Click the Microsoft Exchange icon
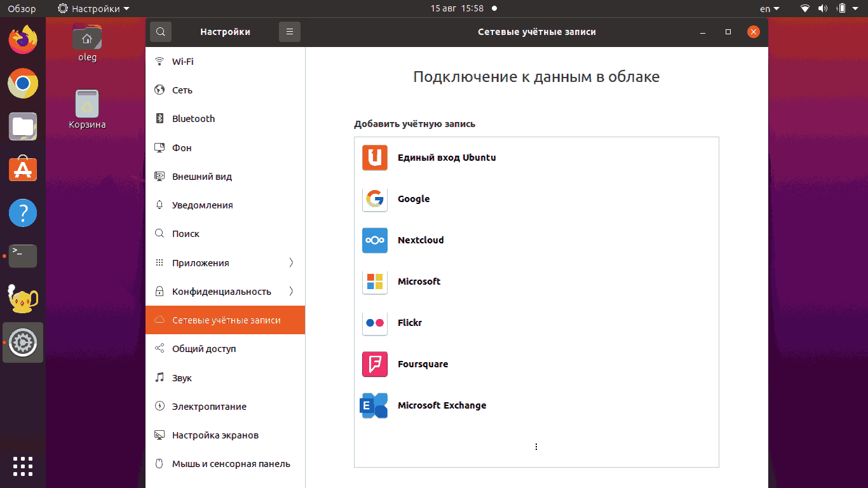Viewport: 868px width, 488px height. [x=374, y=405]
